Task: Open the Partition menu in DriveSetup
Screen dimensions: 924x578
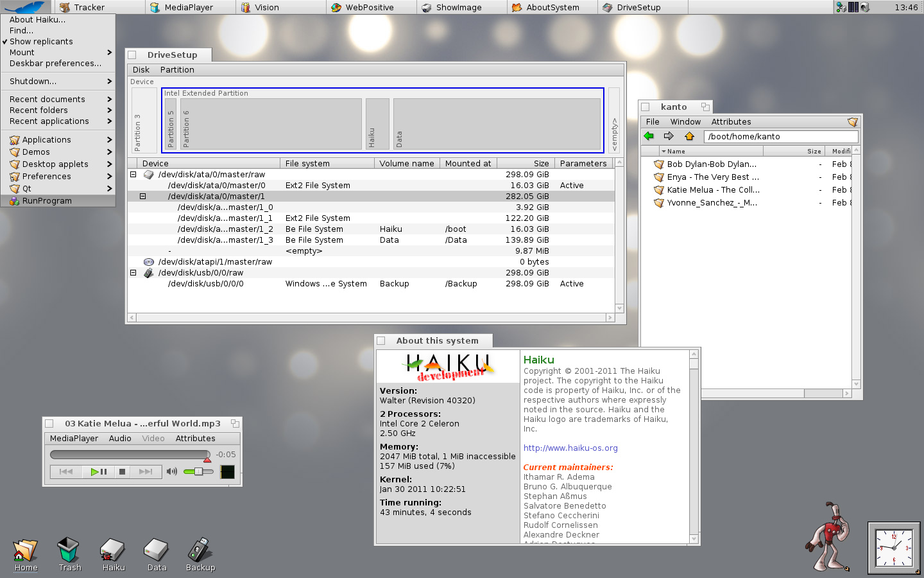Action: (x=177, y=69)
